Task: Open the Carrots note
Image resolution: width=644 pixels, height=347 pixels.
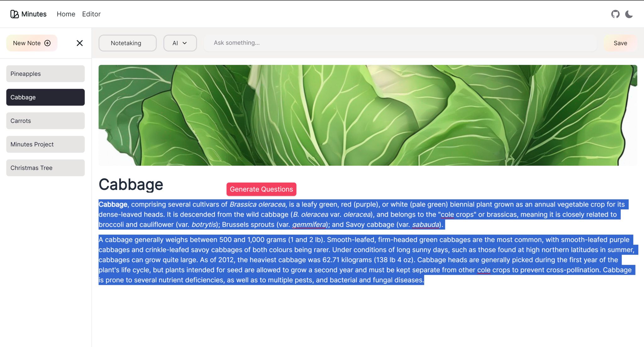Action: point(45,121)
